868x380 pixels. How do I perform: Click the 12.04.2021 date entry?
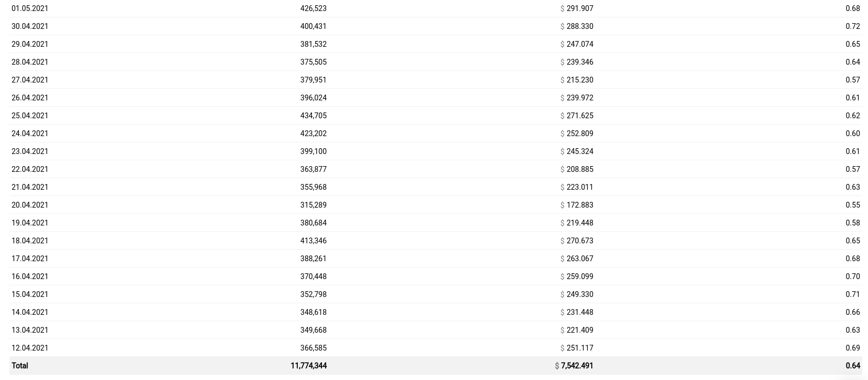(x=30, y=348)
